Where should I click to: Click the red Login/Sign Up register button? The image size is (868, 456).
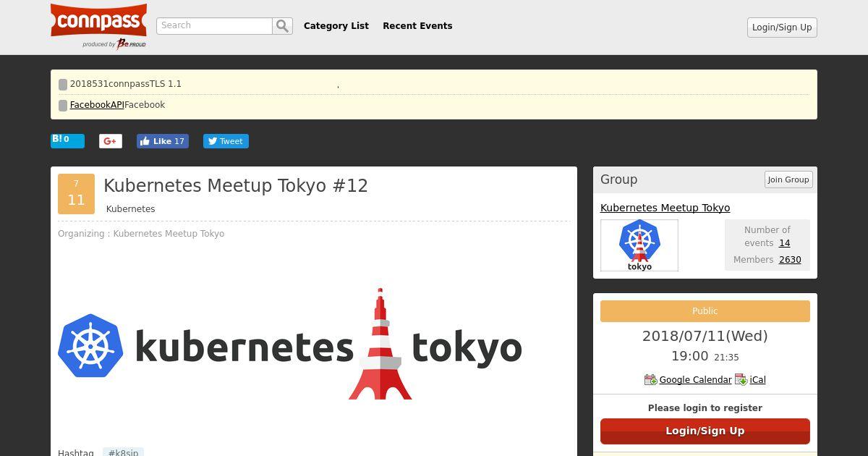tap(705, 431)
